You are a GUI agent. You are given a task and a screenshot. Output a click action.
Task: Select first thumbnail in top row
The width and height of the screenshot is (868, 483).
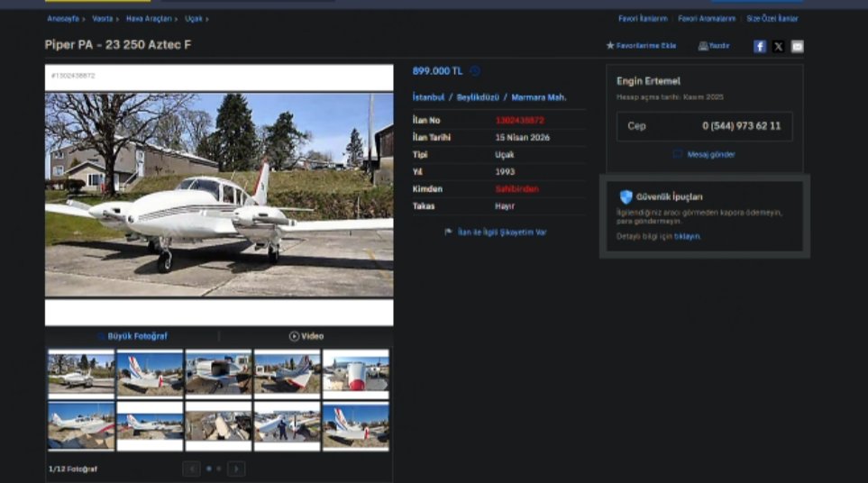(81, 373)
